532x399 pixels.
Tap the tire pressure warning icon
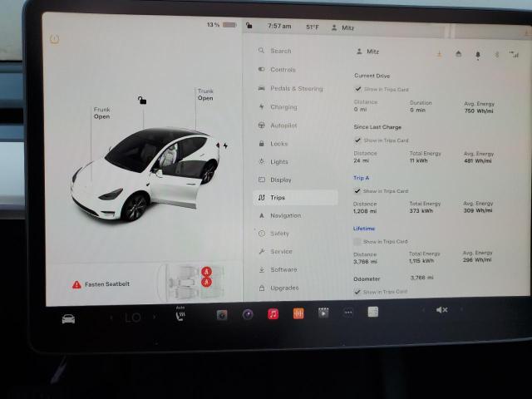(55, 39)
